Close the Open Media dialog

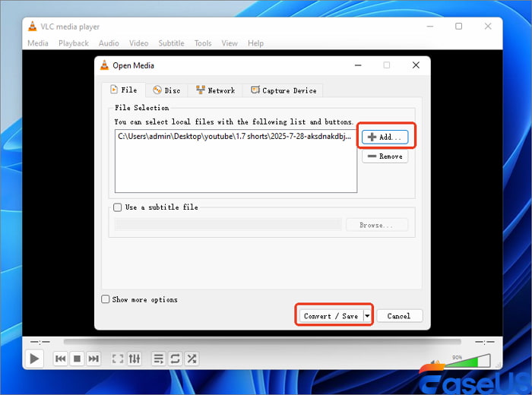[x=416, y=65]
